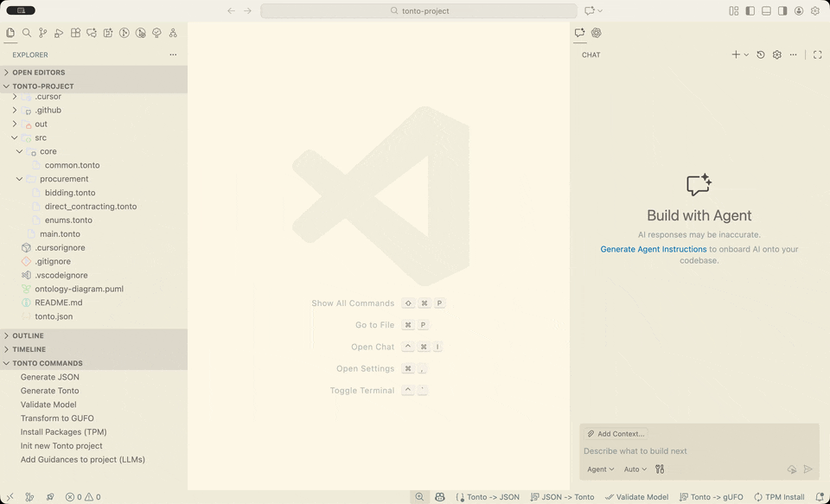Run the Tonto -> JSON status bar command
This screenshot has height=504, width=830.
tap(487, 497)
